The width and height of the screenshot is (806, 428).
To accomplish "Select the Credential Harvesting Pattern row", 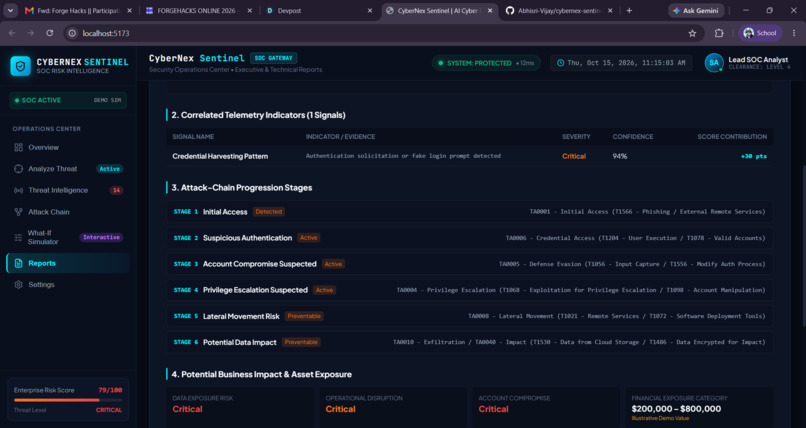I will pos(469,156).
